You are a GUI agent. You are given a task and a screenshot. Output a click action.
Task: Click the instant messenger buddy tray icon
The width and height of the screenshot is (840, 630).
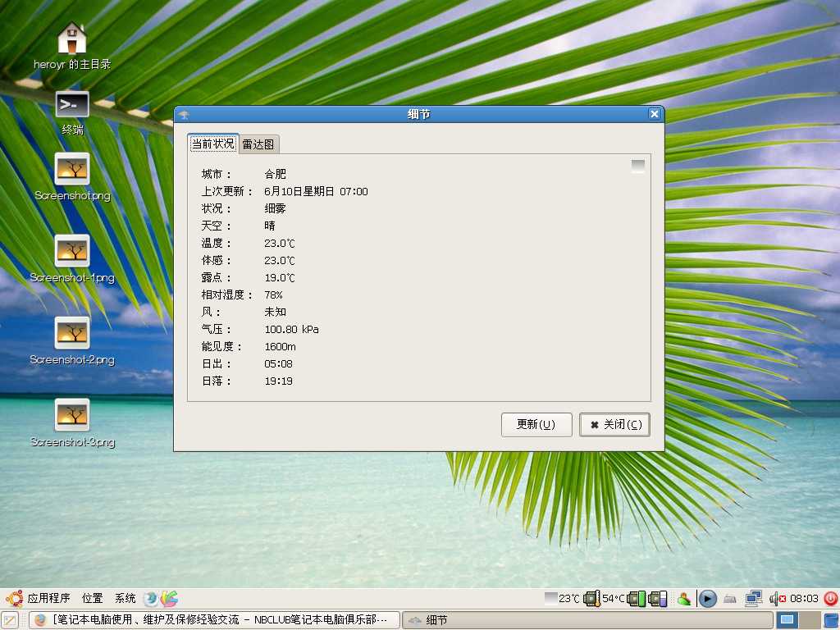(x=683, y=599)
